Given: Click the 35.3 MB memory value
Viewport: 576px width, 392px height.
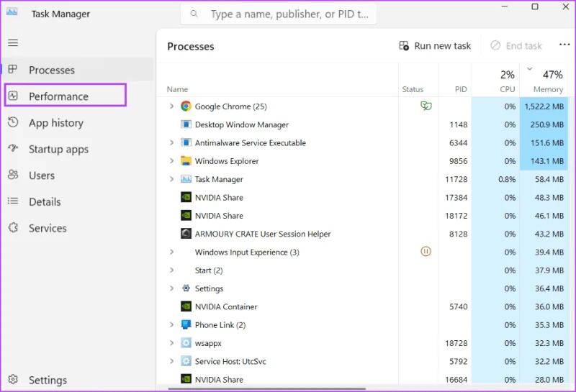Looking at the screenshot, I should tap(549, 325).
